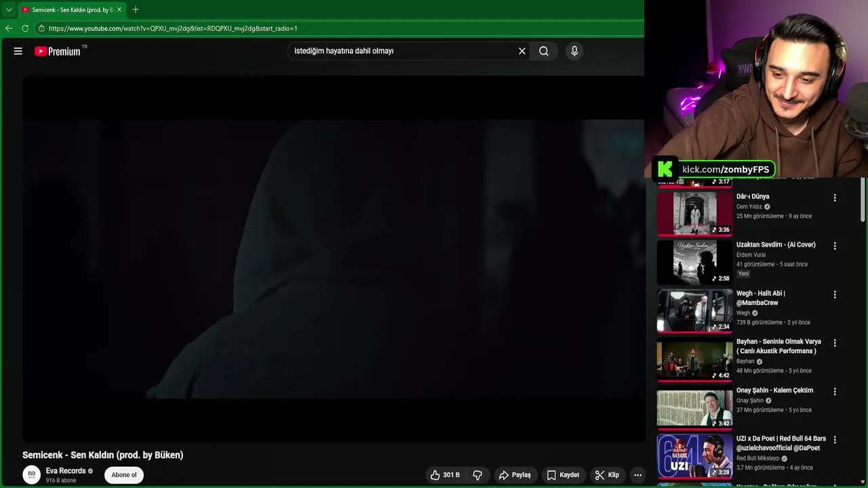This screenshot has width=868, height=488.
Task: Click the Uzaktan Sevdim - (Ai Cover) title
Action: tap(776, 245)
